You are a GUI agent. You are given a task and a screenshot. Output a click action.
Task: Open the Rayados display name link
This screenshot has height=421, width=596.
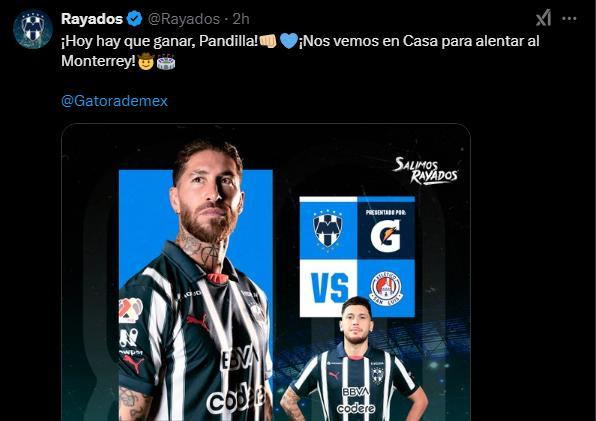92,19
